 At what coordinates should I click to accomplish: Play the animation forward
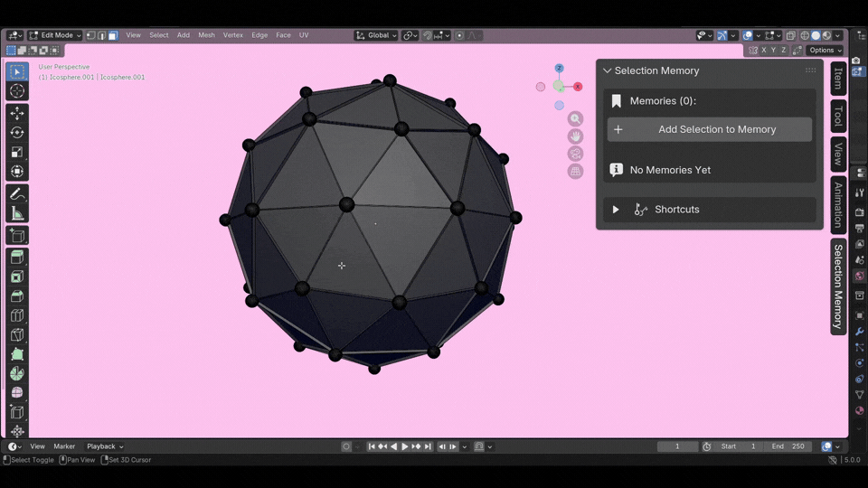[405, 446]
